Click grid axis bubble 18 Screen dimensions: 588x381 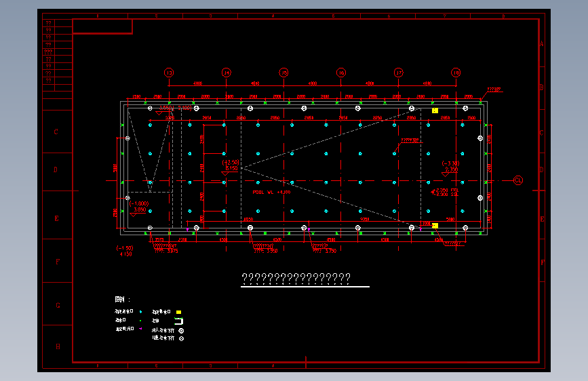point(456,73)
